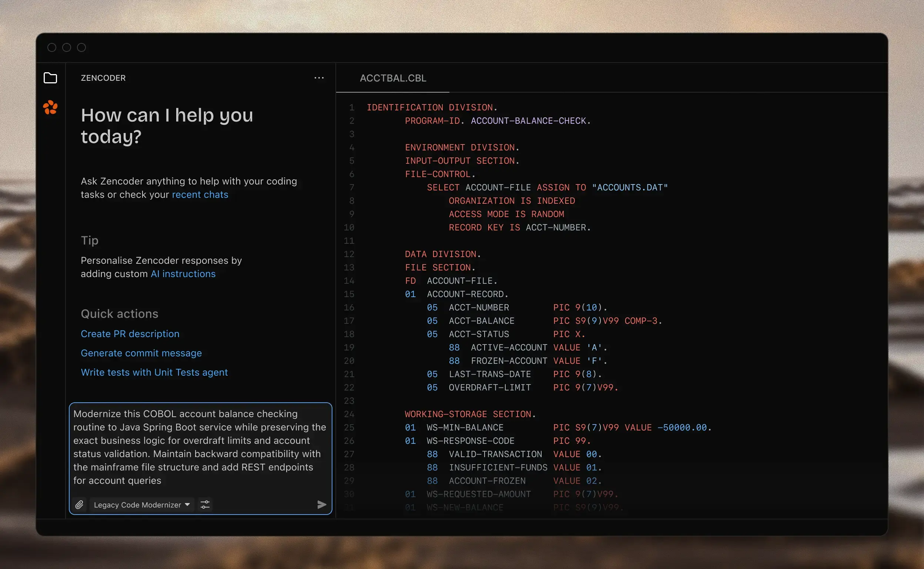Click the ZENCODER panel title

pyautogui.click(x=103, y=78)
